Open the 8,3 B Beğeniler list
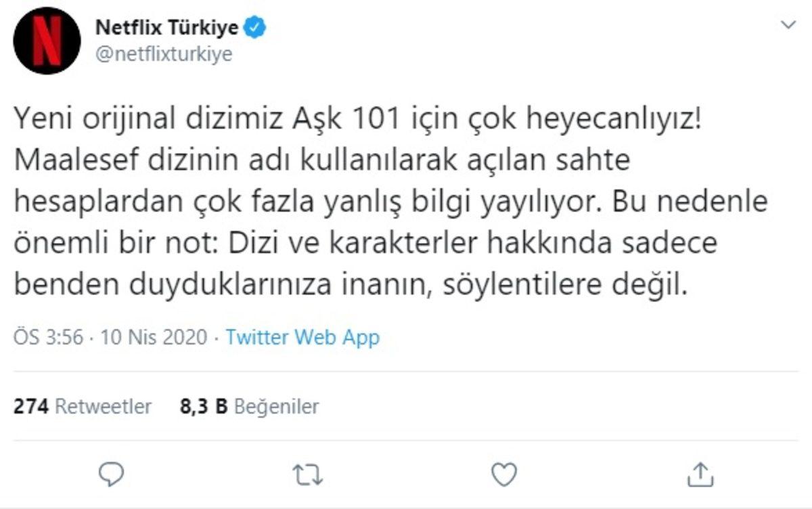This screenshot has width=812, height=509. click(x=249, y=406)
